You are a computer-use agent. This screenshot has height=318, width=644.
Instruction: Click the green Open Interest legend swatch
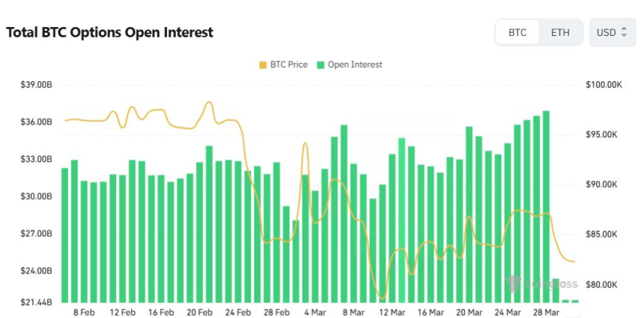point(321,65)
